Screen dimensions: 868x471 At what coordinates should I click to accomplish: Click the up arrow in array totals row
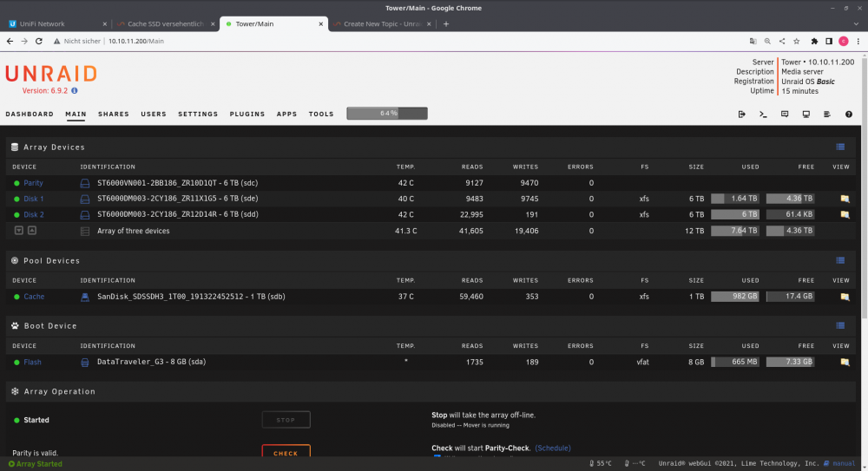click(32, 230)
